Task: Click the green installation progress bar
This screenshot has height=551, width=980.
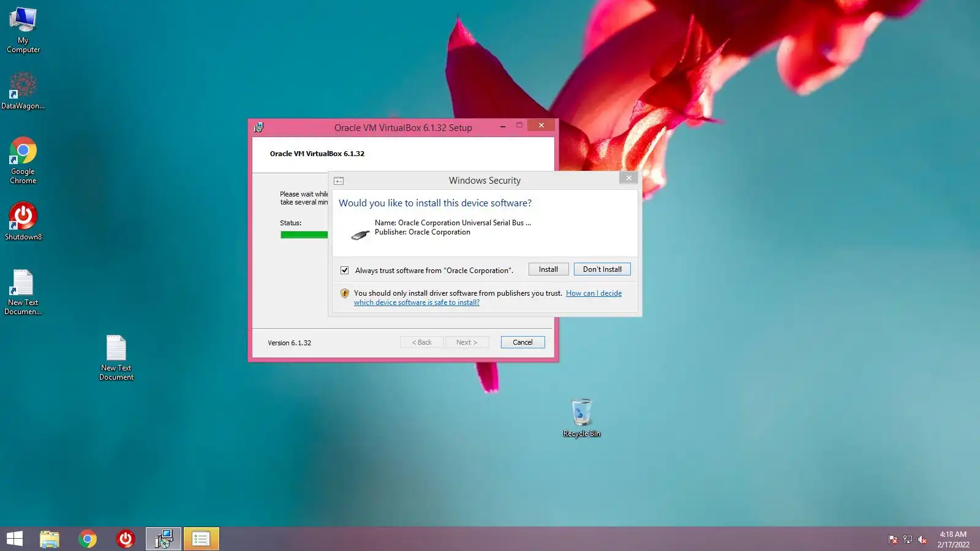Action: pyautogui.click(x=304, y=234)
